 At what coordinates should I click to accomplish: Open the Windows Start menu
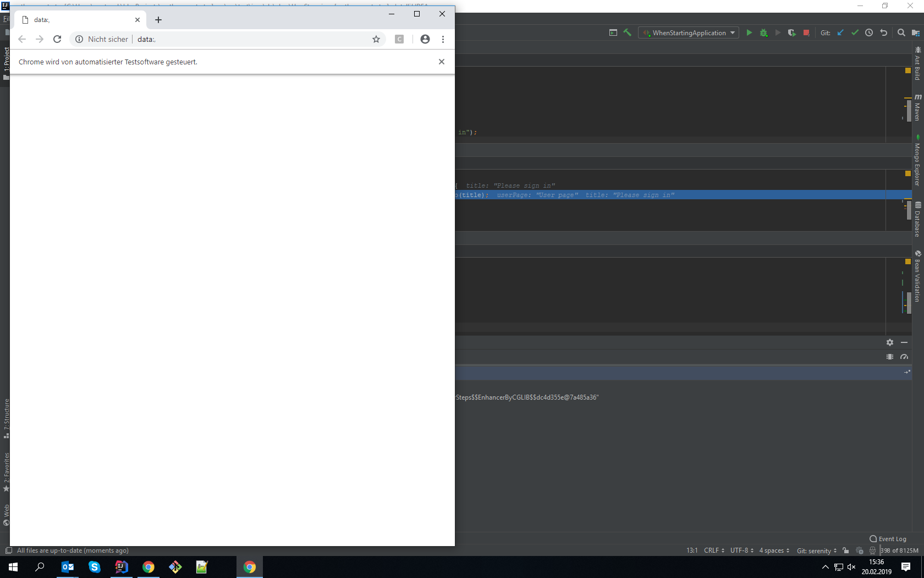(x=13, y=567)
